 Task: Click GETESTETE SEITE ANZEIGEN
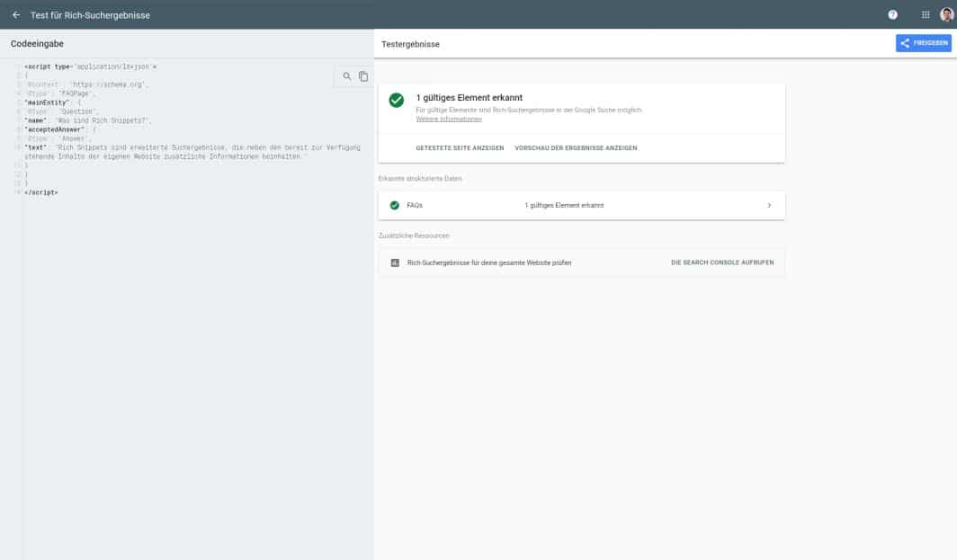coord(460,148)
